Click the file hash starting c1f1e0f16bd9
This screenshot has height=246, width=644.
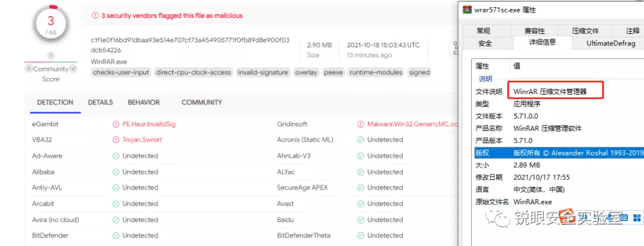coord(190,45)
